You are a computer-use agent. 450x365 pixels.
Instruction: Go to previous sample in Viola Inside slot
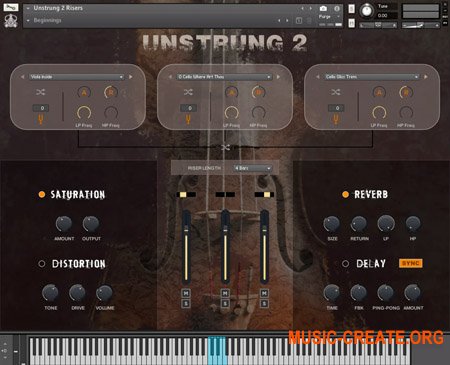[22, 77]
